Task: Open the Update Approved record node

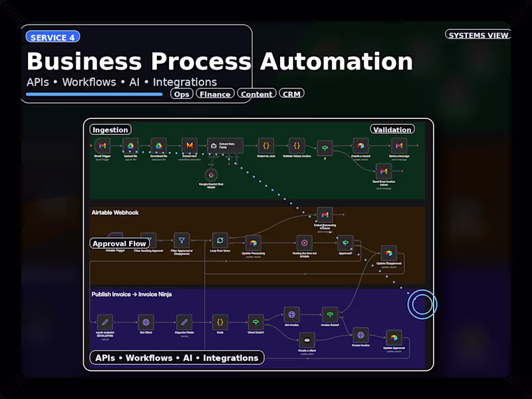Action: pyautogui.click(x=394, y=335)
